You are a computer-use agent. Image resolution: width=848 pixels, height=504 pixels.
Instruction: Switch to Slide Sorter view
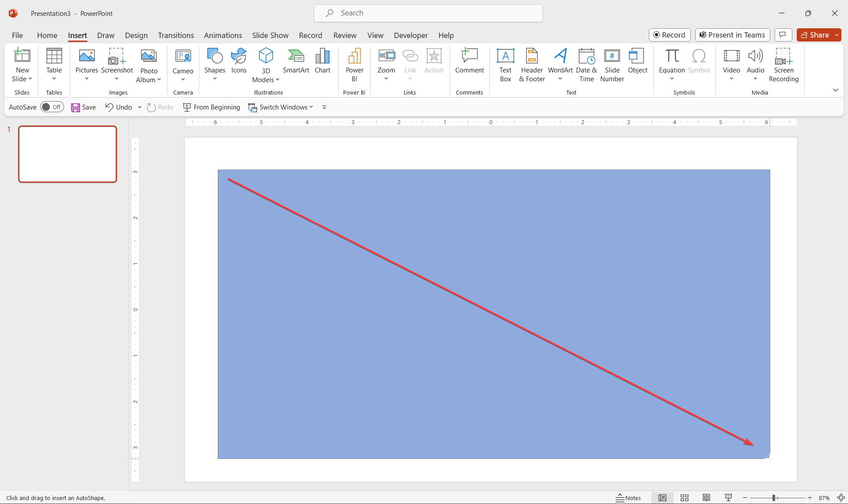point(685,498)
